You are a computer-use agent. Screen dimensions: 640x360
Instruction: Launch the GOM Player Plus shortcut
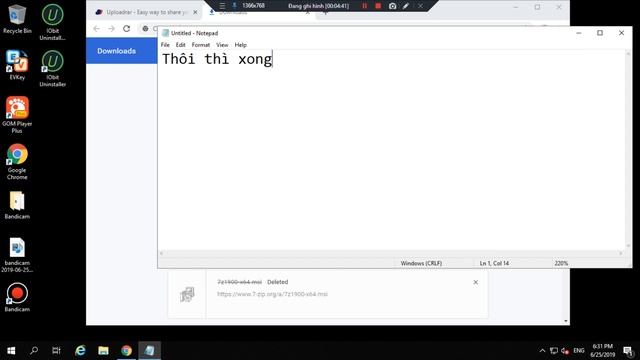click(x=17, y=115)
